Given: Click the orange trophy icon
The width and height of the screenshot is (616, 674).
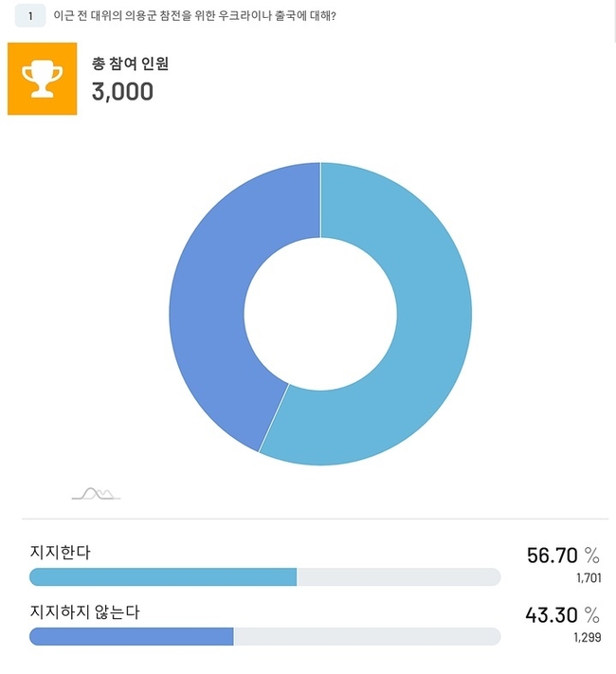Looking at the screenshot, I should pos(42,79).
